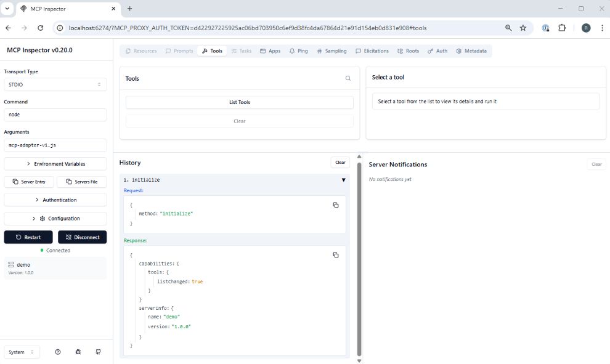The height and width of the screenshot is (364, 610).
Task: Click the scroll up arrow of history
Action: (359, 156)
